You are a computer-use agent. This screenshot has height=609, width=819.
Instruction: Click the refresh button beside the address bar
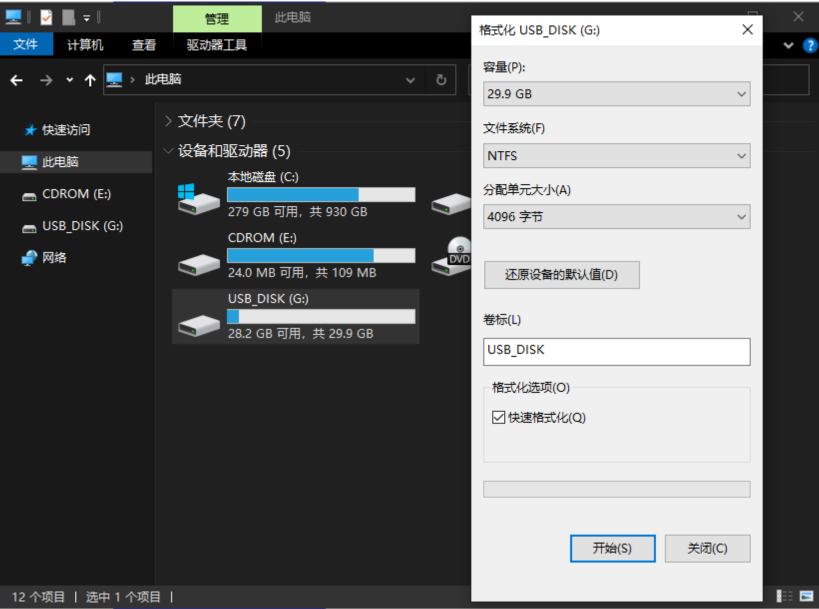coord(441,80)
